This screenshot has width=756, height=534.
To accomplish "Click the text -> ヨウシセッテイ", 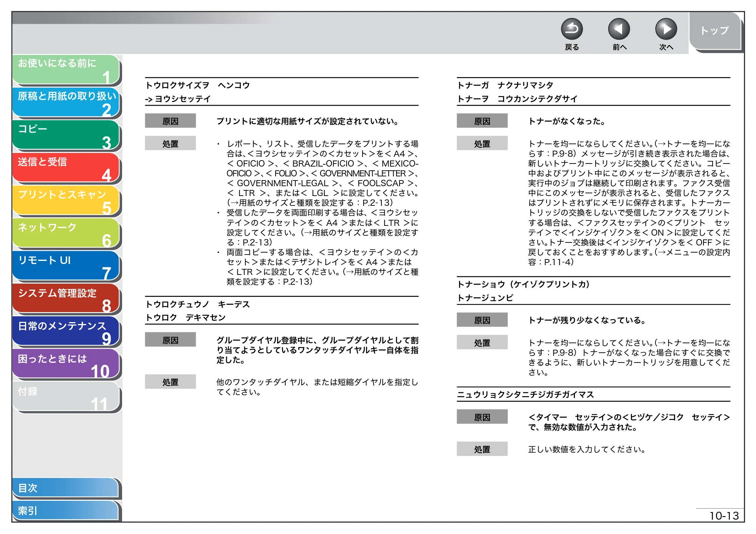I will point(178,99).
